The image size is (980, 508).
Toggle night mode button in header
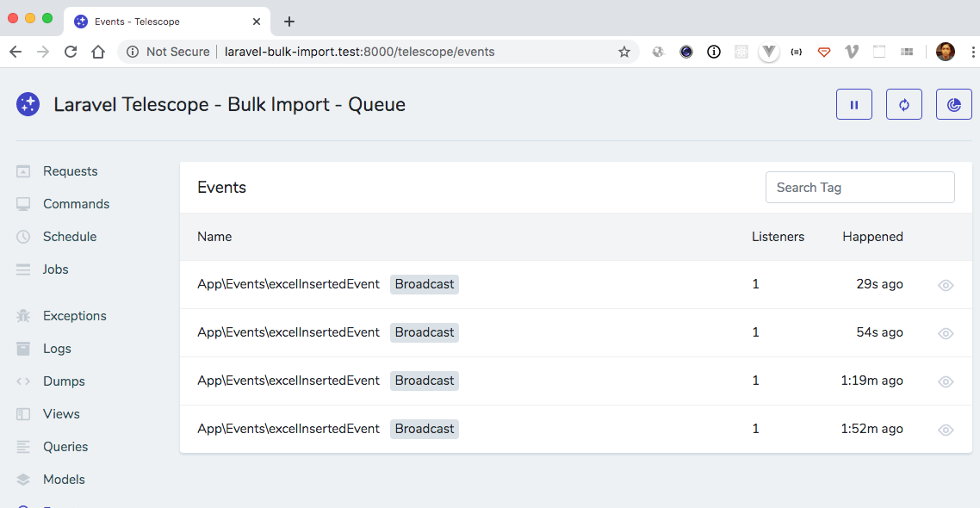pos(954,104)
